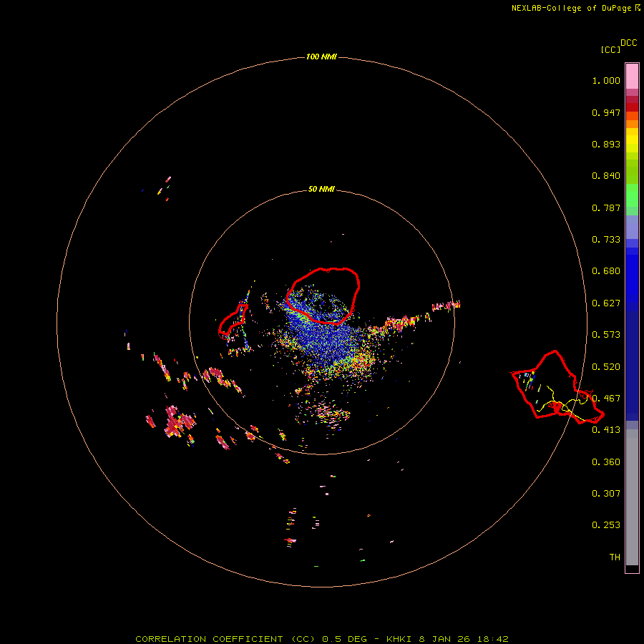Pick the bright green segment of the color bar
Screen dimensions: 644x644
pyautogui.click(x=632, y=195)
